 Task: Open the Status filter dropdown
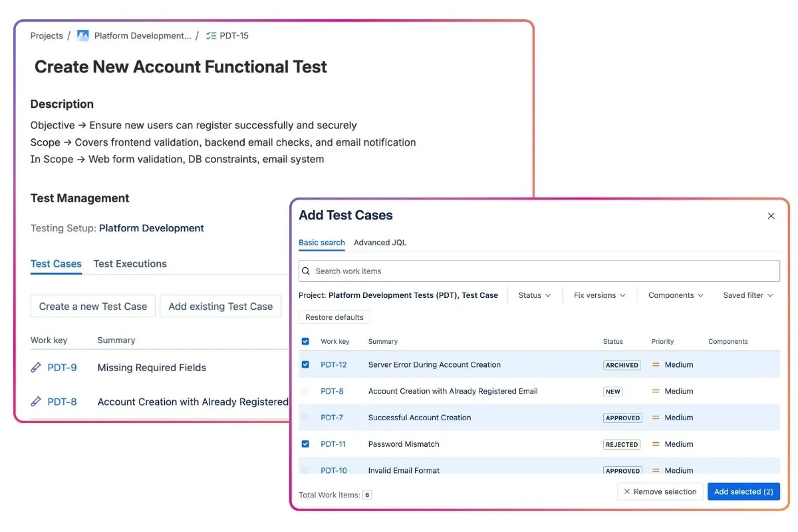coord(534,295)
